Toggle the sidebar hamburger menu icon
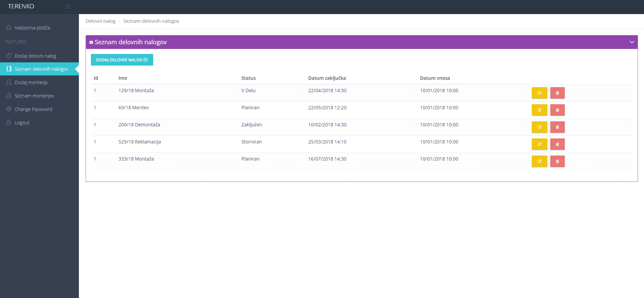Viewport: 644px width, 298px height. [x=68, y=7]
